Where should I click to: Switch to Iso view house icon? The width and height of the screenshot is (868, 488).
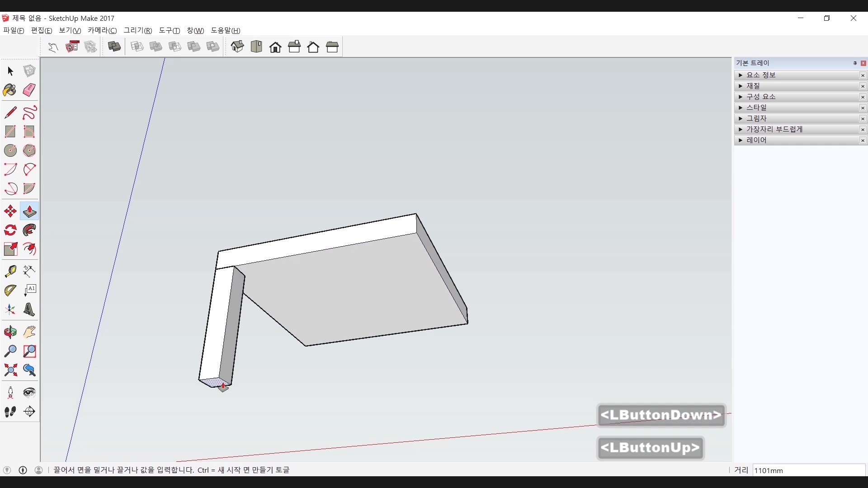237,47
